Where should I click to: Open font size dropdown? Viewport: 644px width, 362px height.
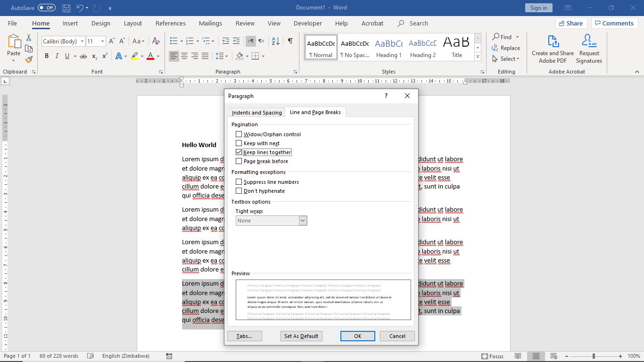(102, 41)
